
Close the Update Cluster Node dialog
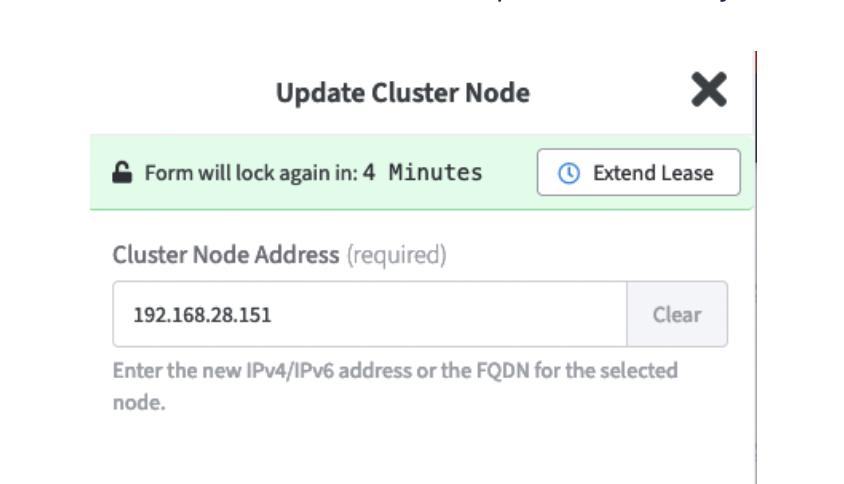(x=708, y=91)
